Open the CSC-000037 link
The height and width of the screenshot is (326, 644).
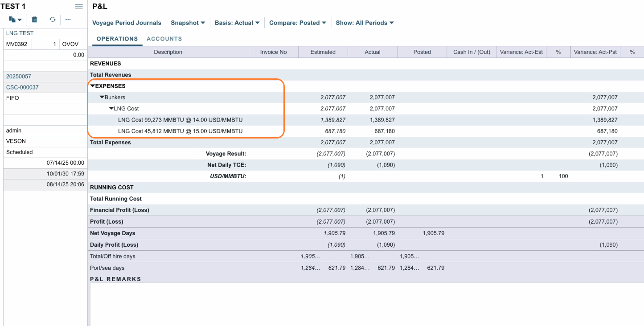[22, 87]
